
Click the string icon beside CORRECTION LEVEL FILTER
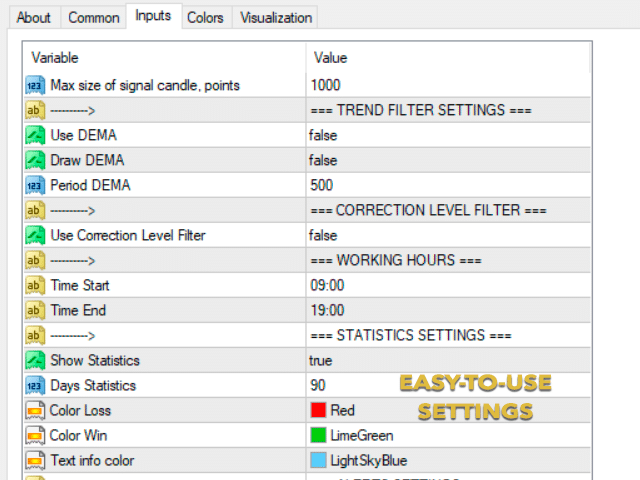(35, 210)
